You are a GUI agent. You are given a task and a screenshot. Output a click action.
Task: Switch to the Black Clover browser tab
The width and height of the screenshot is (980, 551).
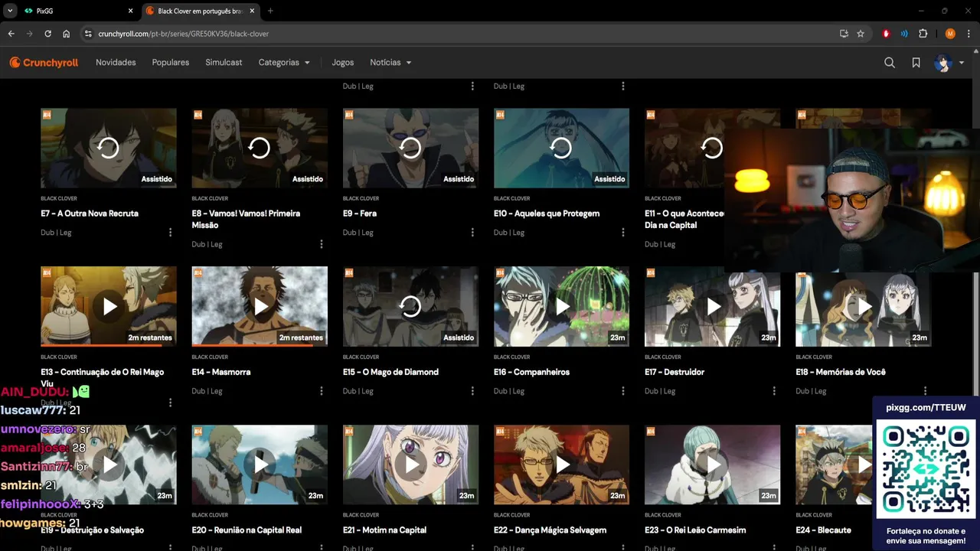199,11
